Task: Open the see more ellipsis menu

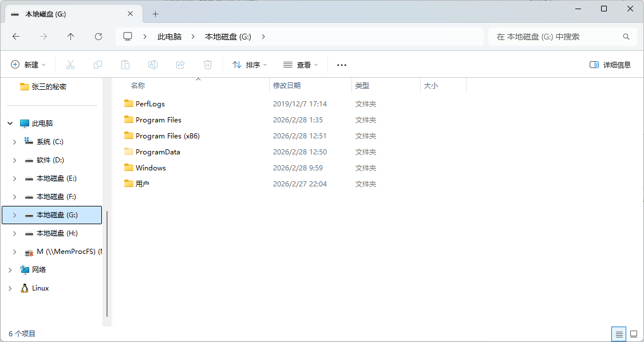Action: click(x=342, y=65)
